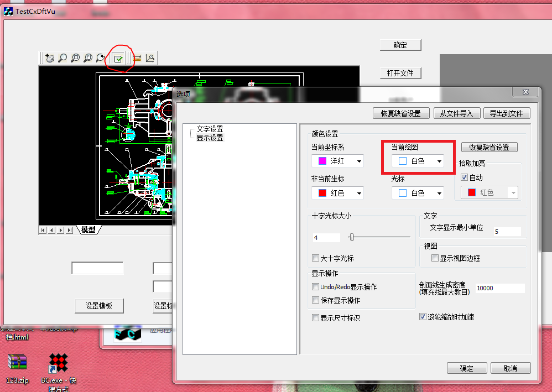Image resolution: width=552 pixels, height=392 pixels.
Task: Enable the 显示尺寸标识 checkbox
Action: [315, 318]
